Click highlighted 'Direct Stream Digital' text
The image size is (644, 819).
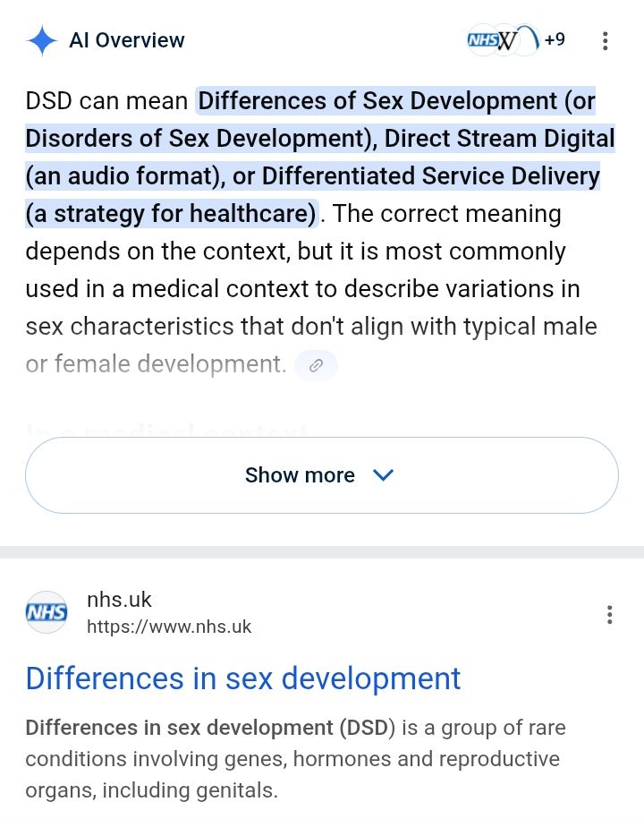coord(499,139)
